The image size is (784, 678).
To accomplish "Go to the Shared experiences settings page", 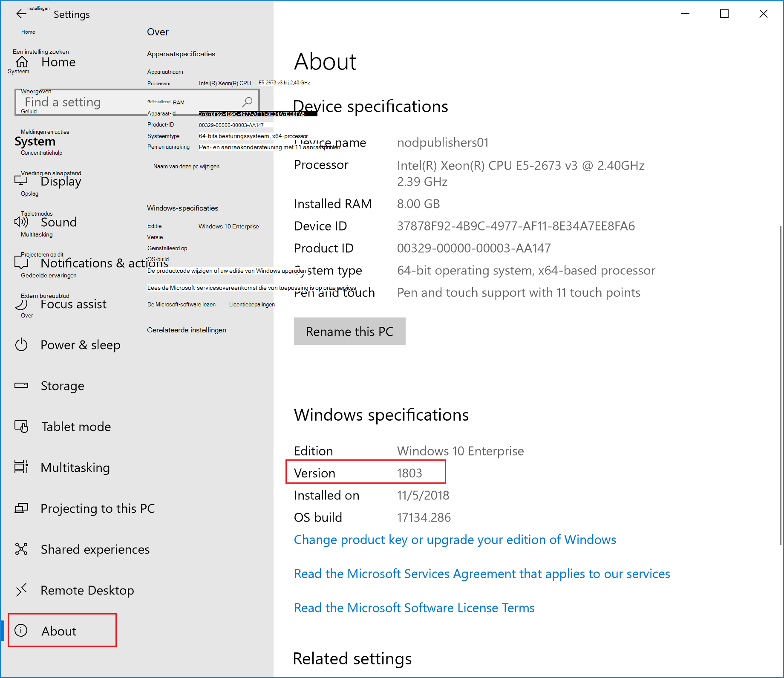I will point(95,550).
